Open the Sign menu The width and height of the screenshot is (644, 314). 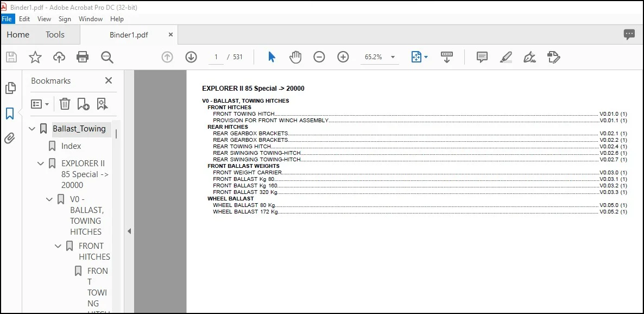(65, 19)
